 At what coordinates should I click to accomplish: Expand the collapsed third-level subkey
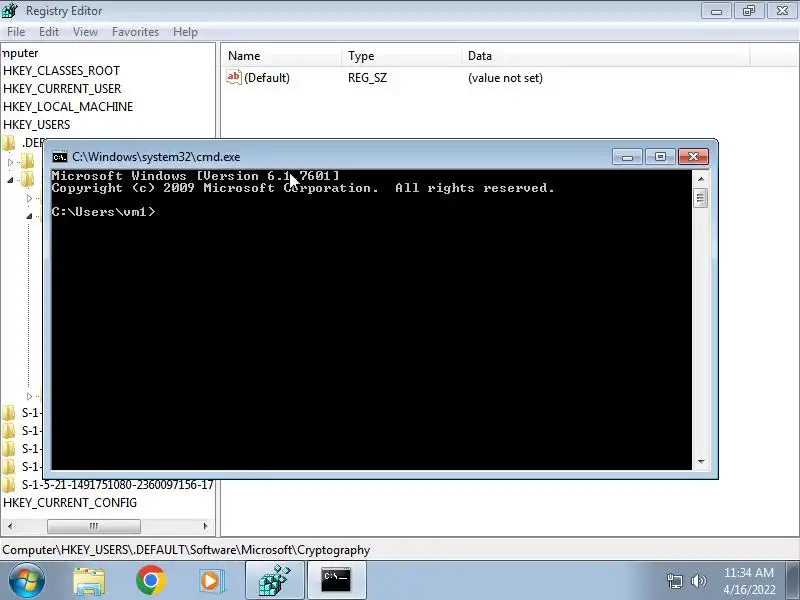coord(29,198)
